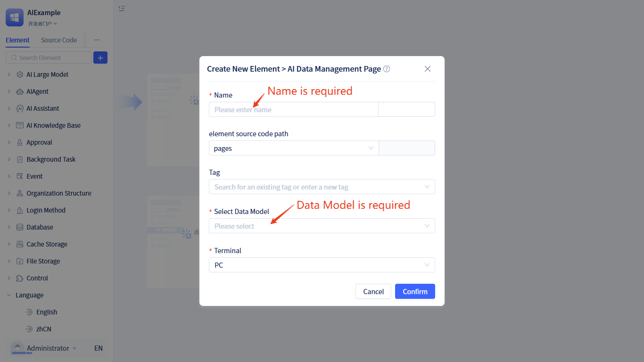This screenshot has width=644, height=362.
Task: Expand the AIAgent tree node
Action: coord(9,91)
